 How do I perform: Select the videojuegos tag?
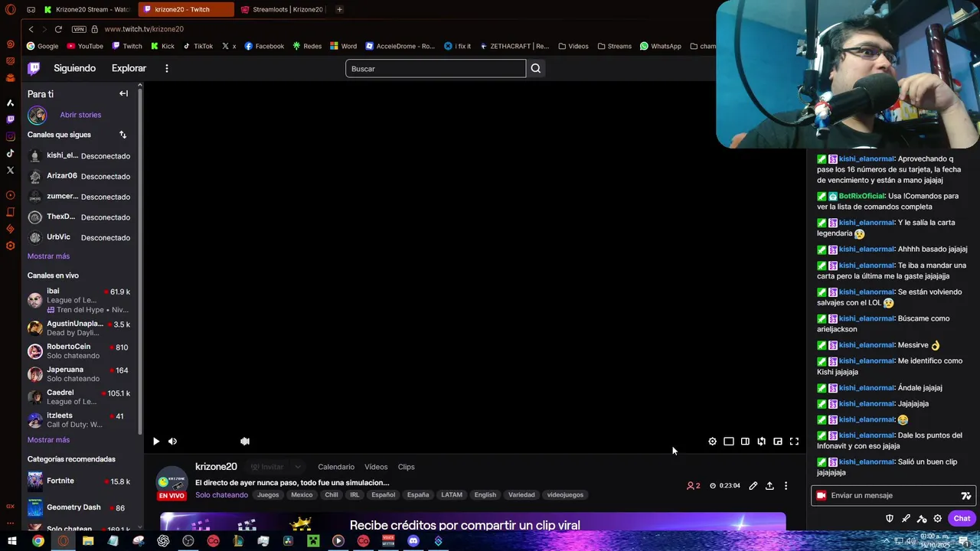[x=565, y=495]
